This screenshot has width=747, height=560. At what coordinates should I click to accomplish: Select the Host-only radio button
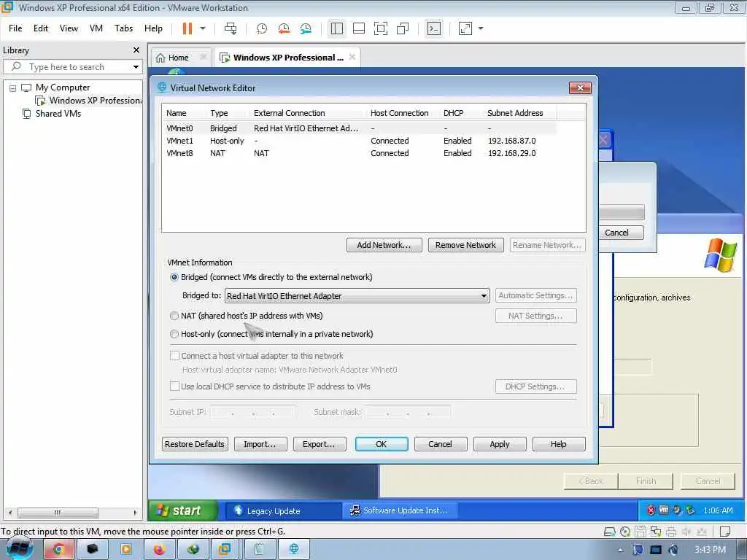(x=174, y=334)
